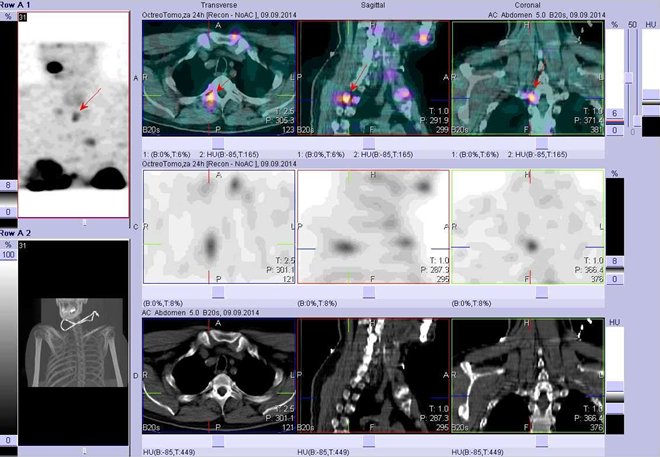Select the Row A 1 MIP image pane

tap(73, 115)
